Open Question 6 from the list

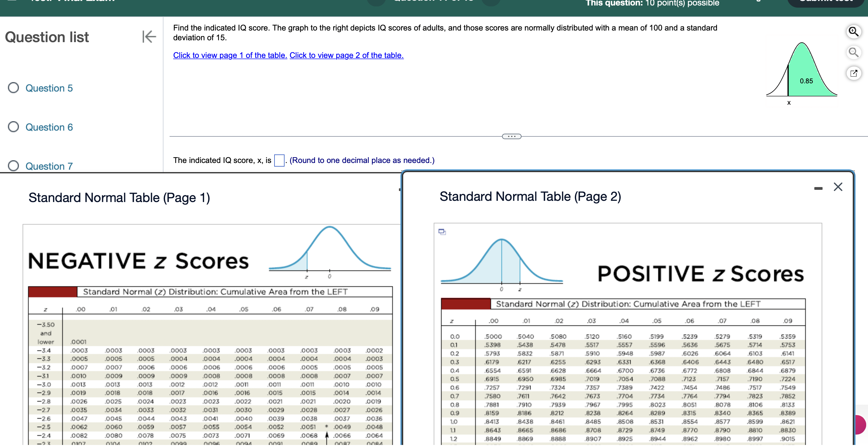[x=49, y=128]
